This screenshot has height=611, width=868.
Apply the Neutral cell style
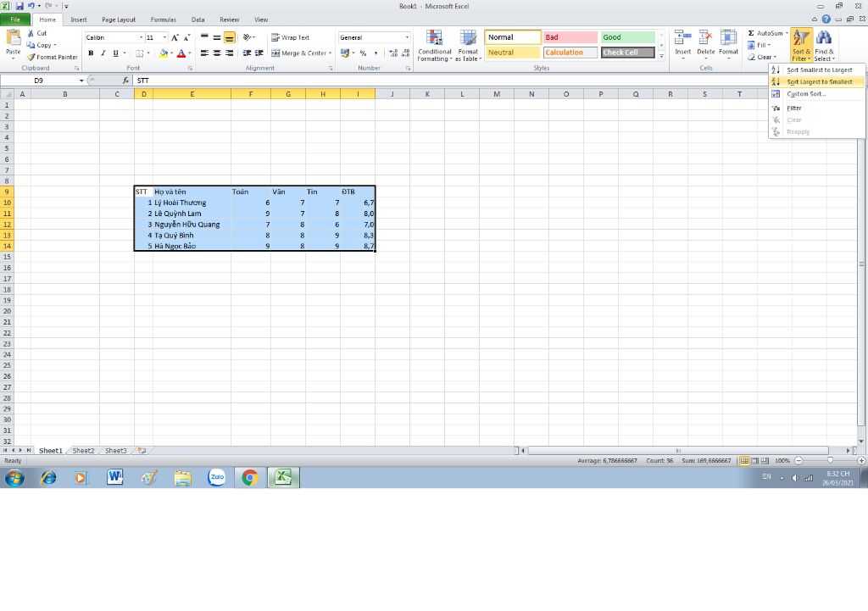pyautogui.click(x=513, y=53)
